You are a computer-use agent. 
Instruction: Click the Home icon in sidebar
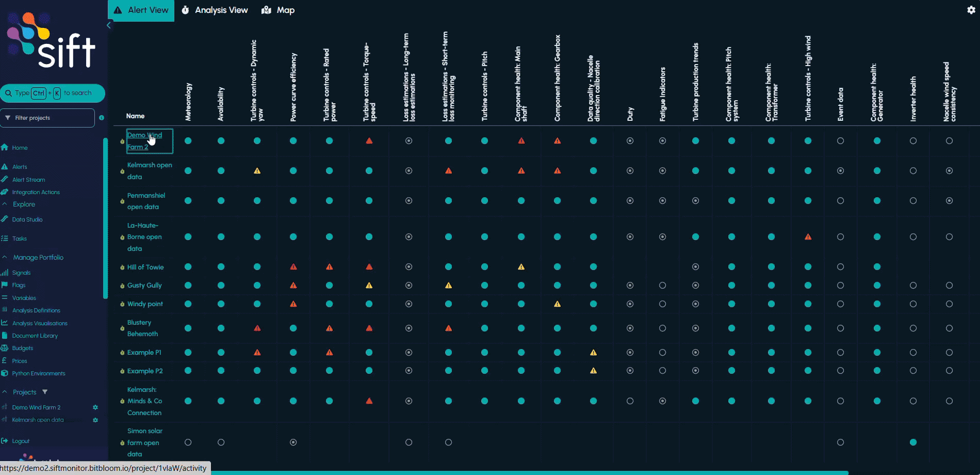point(5,148)
